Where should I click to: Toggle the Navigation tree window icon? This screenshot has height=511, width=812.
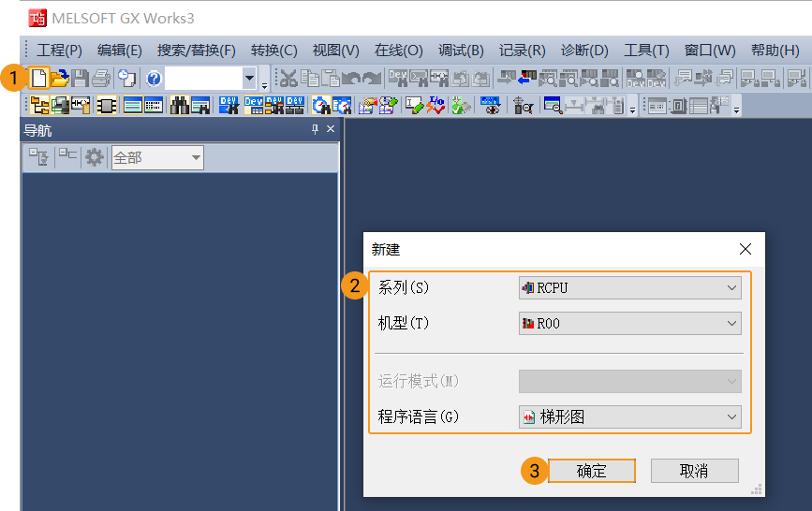pyautogui.click(x=39, y=106)
